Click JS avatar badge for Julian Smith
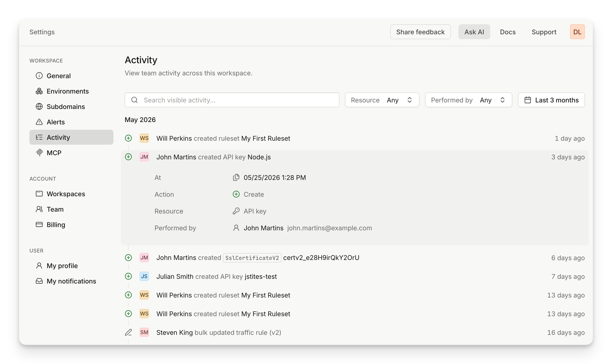The width and height of the screenshot is (612, 364). (x=144, y=276)
